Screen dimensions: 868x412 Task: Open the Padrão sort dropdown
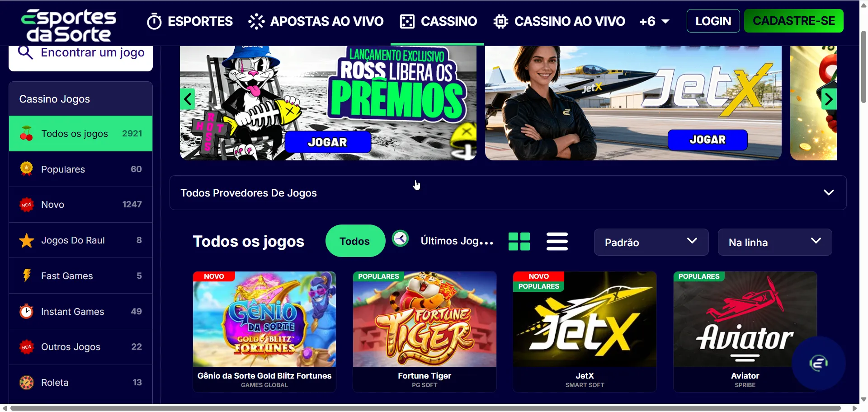pyautogui.click(x=651, y=242)
